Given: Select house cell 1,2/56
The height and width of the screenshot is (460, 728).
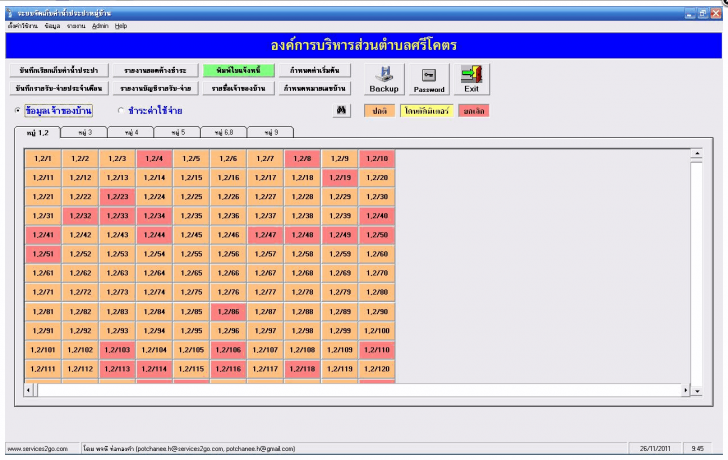Looking at the screenshot, I should (228, 254).
